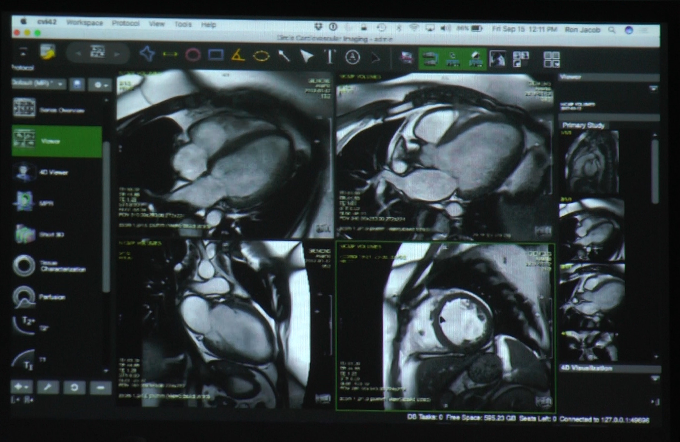
Task: Select first thumbnail in Primary Study
Action: (x=590, y=162)
